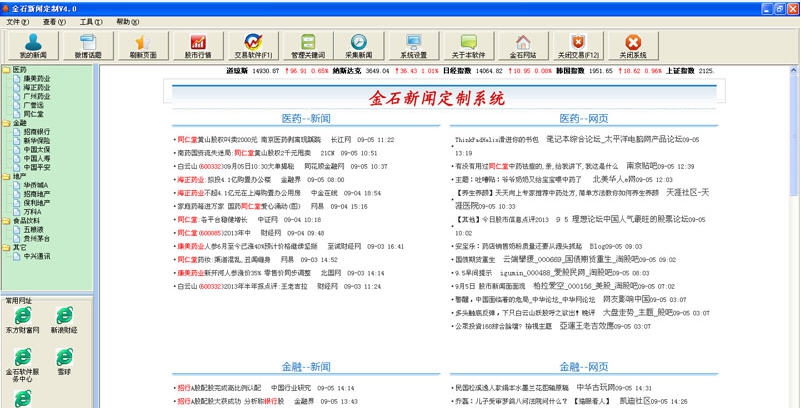This screenshot has height=408, width=801.
Task: Click 日经指数 in the ticker
Action: point(457,71)
